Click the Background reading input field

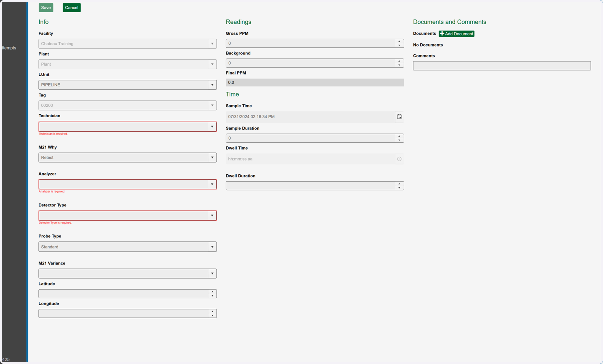click(311, 63)
